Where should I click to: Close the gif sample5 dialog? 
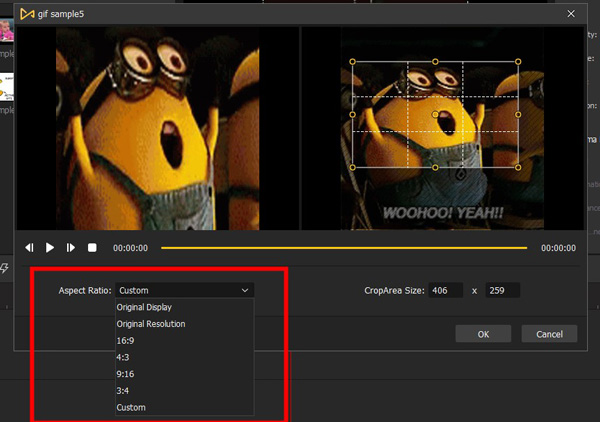point(571,14)
